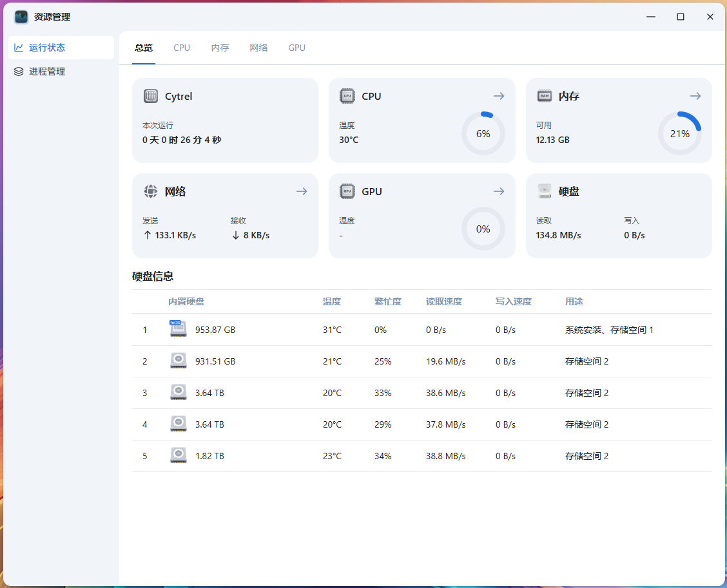Screen dimensions: 727x588
Task: Select 运行状态 in the sidebar
Action: 47,48
